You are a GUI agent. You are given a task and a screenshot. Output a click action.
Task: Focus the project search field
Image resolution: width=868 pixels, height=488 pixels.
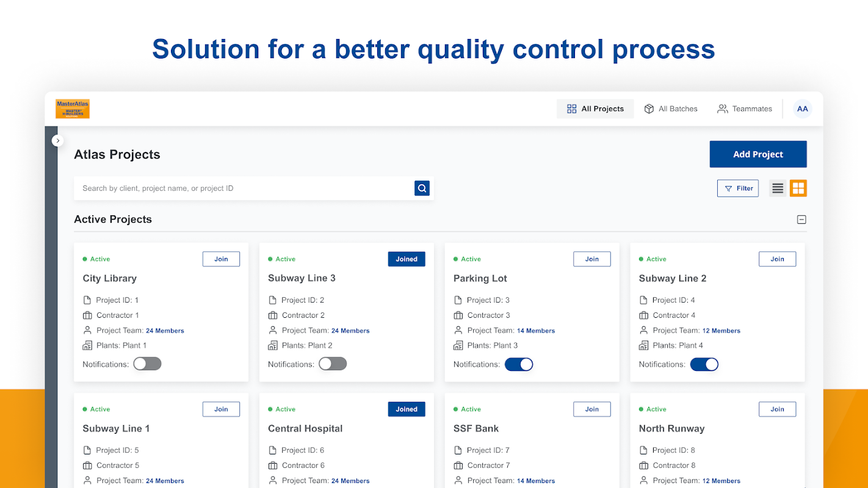(244, 188)
